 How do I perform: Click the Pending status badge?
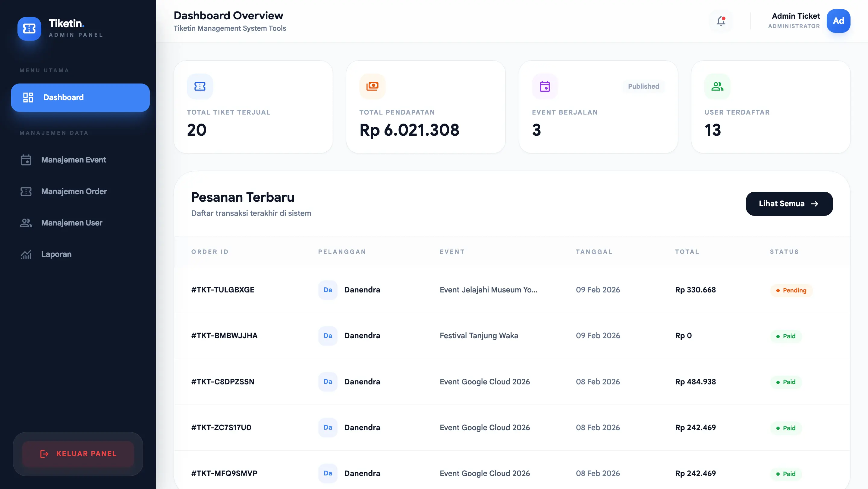[x=791, y=290]
